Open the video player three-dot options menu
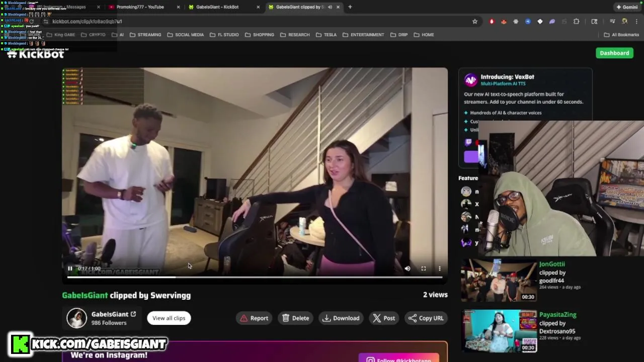 coord(440,268)
